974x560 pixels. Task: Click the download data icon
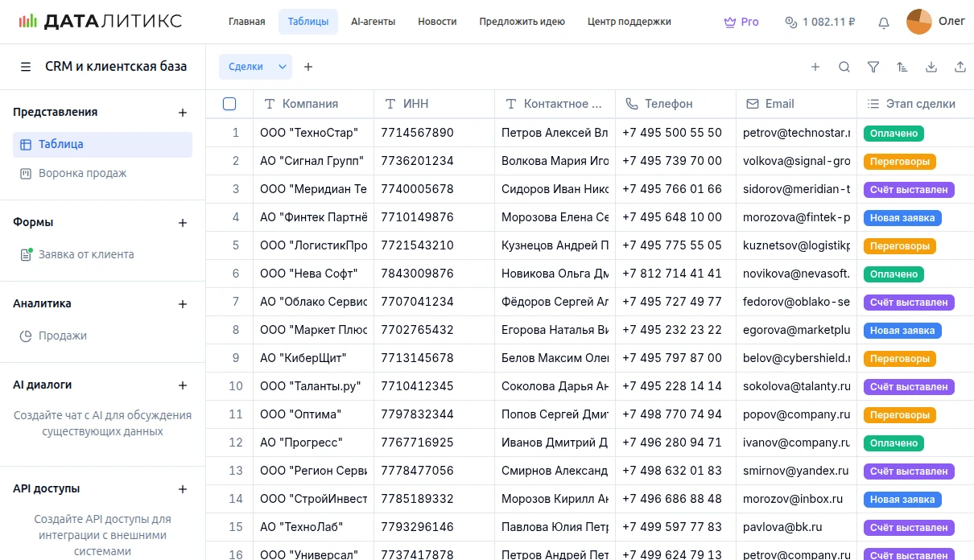pos(931,68)
